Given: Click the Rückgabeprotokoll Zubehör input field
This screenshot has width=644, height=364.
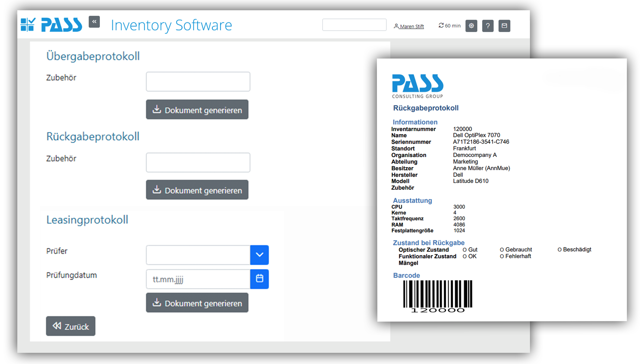Looking at the screenshot, I should pos(198,162).
